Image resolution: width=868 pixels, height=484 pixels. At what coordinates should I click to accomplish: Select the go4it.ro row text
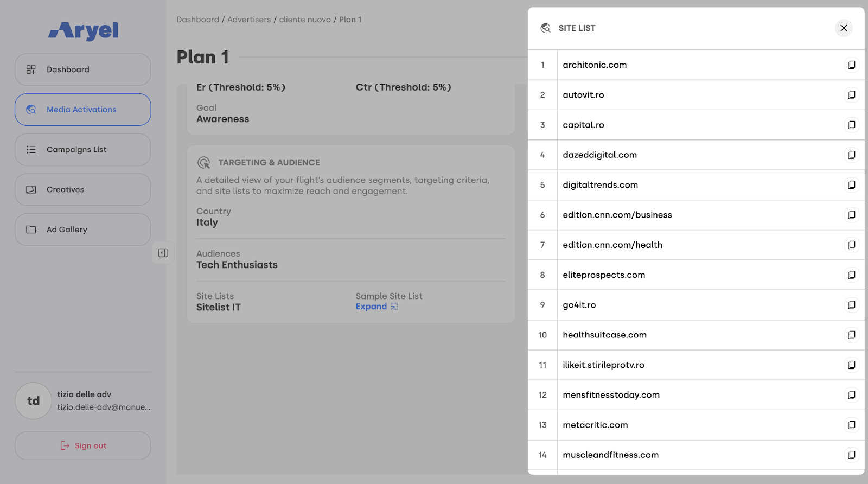pyautogui.click(x=579, y=305)
